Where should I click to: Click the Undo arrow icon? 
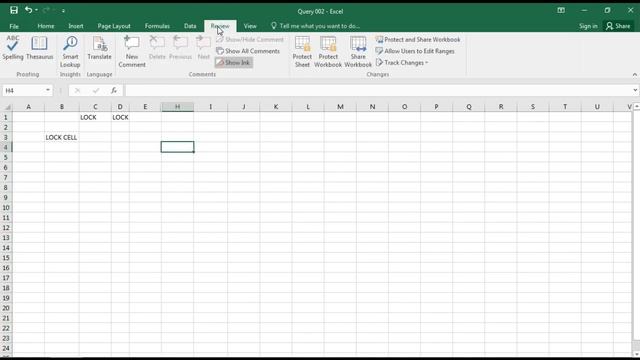pyautogui.click(x=28, y=10)
